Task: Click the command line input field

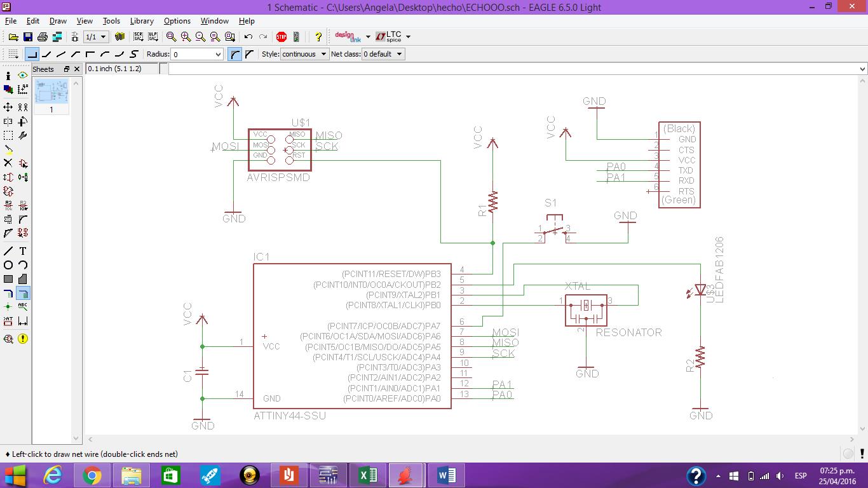Action: 512,69
